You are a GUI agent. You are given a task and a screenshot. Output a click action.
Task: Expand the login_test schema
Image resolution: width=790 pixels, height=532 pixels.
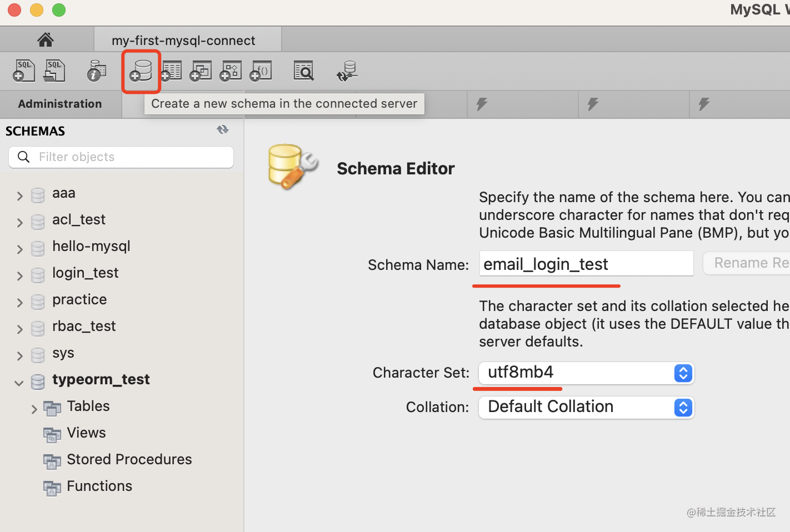tap(20, 276)
